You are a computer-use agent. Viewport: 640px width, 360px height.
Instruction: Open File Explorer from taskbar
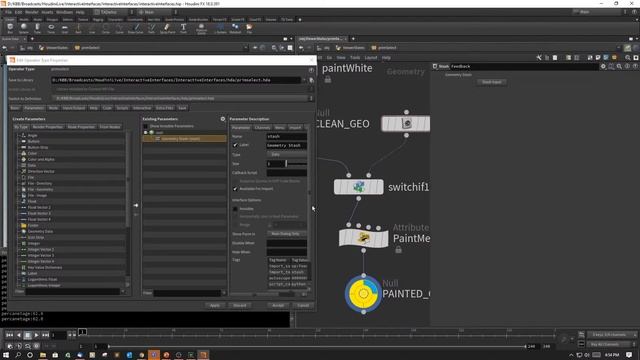point(42,355)
